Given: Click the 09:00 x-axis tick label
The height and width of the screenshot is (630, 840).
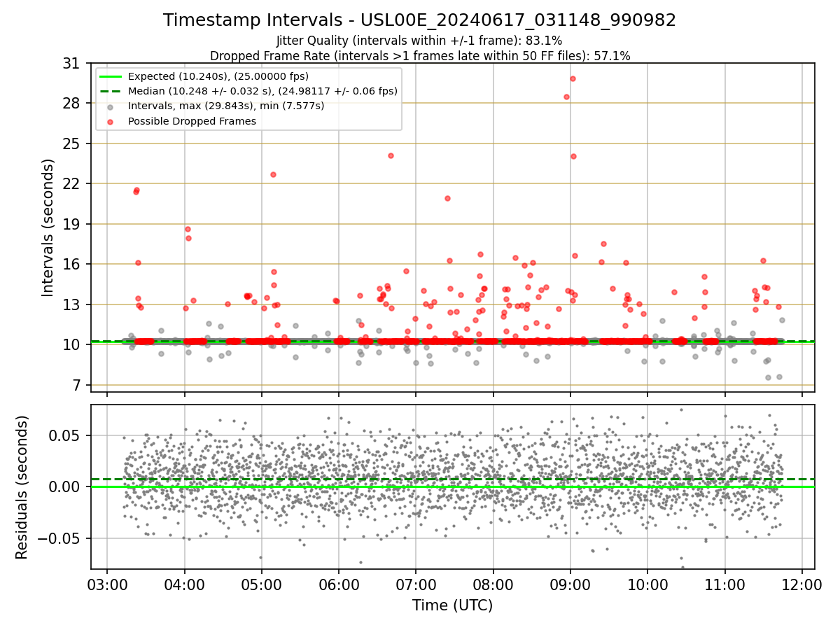Looking at the screenshot, I should pyautogui.click(x=570, y=584).
